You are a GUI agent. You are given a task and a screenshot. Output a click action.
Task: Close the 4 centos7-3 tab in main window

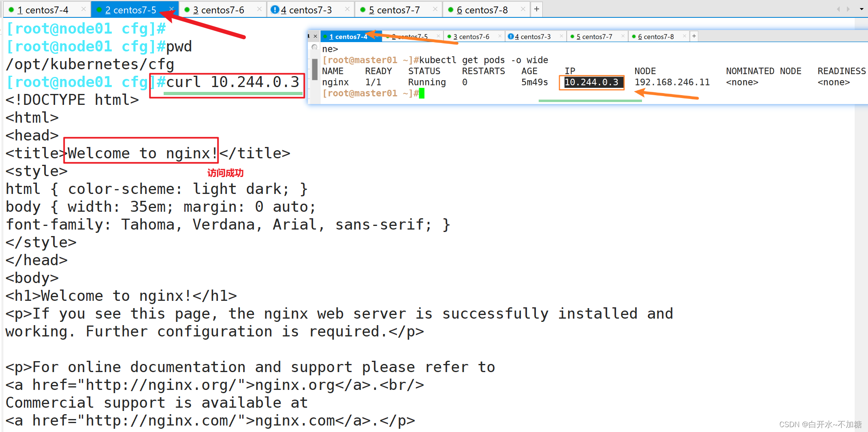click(347, 9)
